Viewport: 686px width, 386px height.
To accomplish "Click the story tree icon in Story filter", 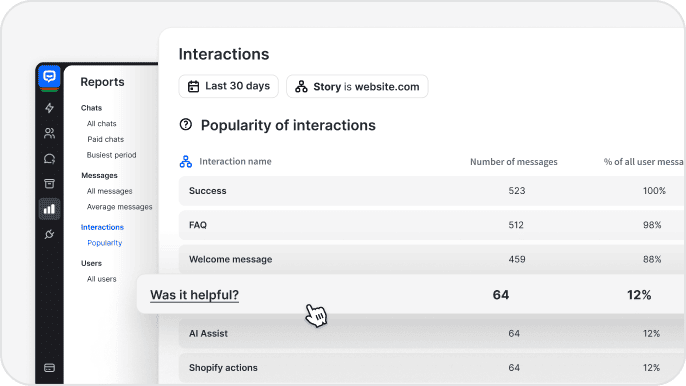I will click(301, 86).
